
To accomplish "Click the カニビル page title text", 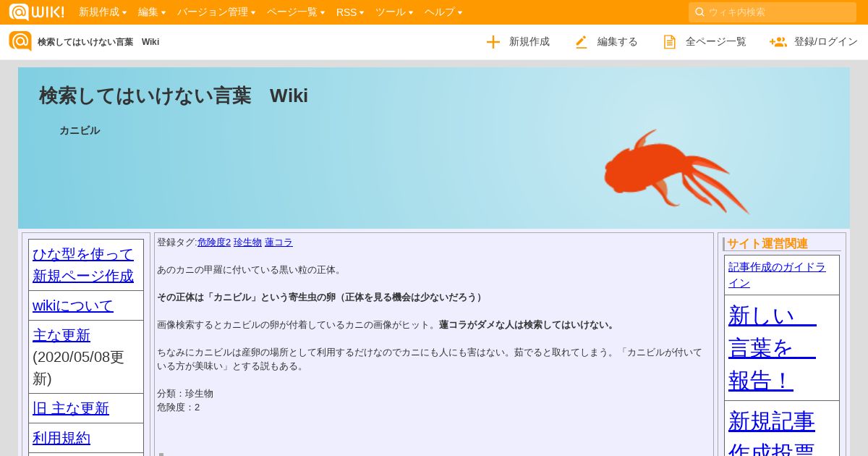I will tap(80, 130).
